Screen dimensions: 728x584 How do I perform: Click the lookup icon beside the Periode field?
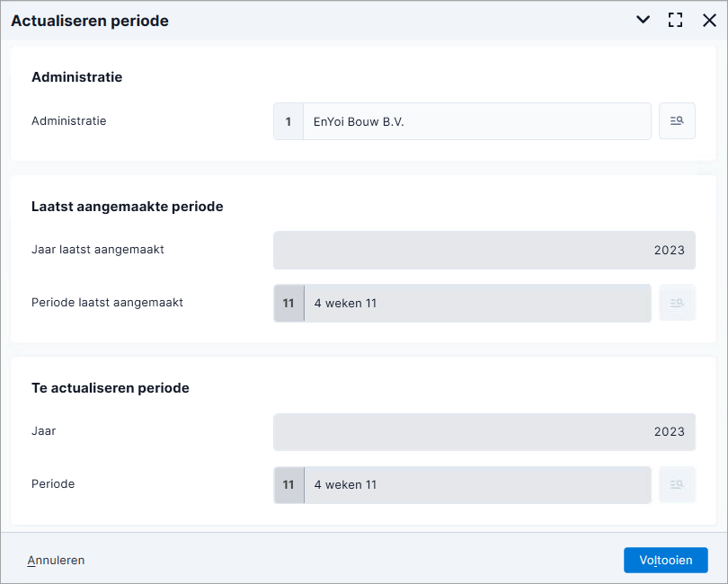point(677,484)
